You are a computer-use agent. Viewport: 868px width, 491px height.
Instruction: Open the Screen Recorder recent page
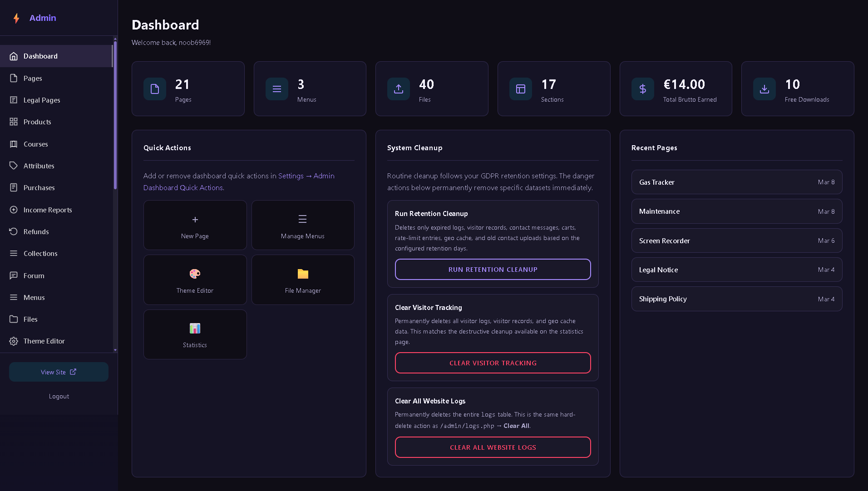736,241
